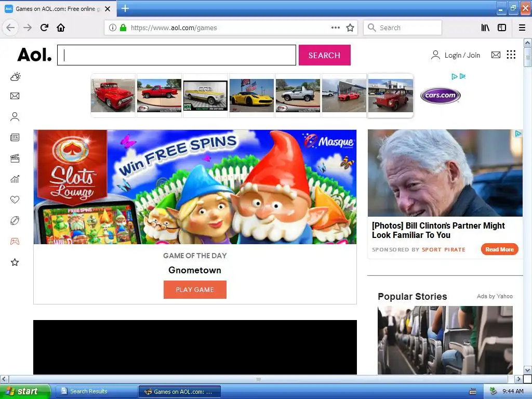Open the Games controller icon in sidebar
Image resolution: width=532 pixels, height=399 pixels.
click(15, 241)
